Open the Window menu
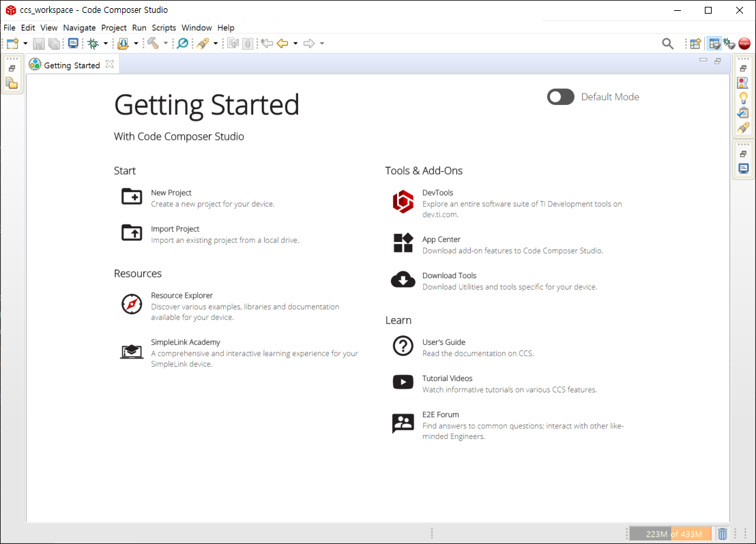This screenshot has height=544, width=756. (197, 27)
